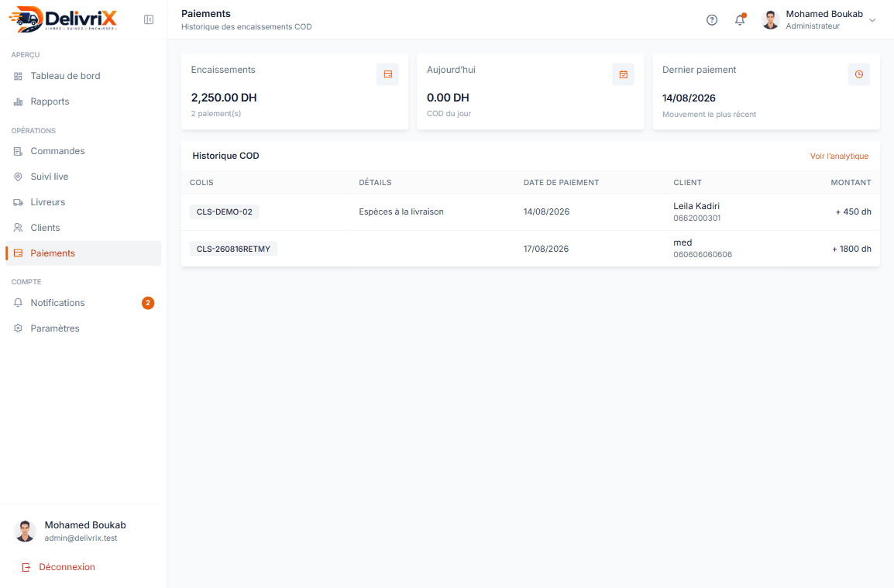Open the notification bell in header
The width and height of the screenshot is (894, 588).
[740, 20]
